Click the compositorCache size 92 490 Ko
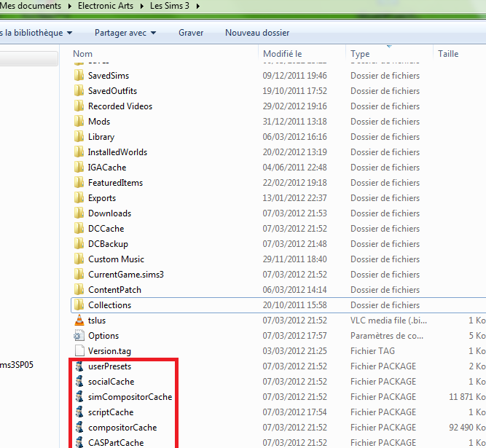This screenshot has width=486, height=448. pyautogui.click(x=467, y=428)
